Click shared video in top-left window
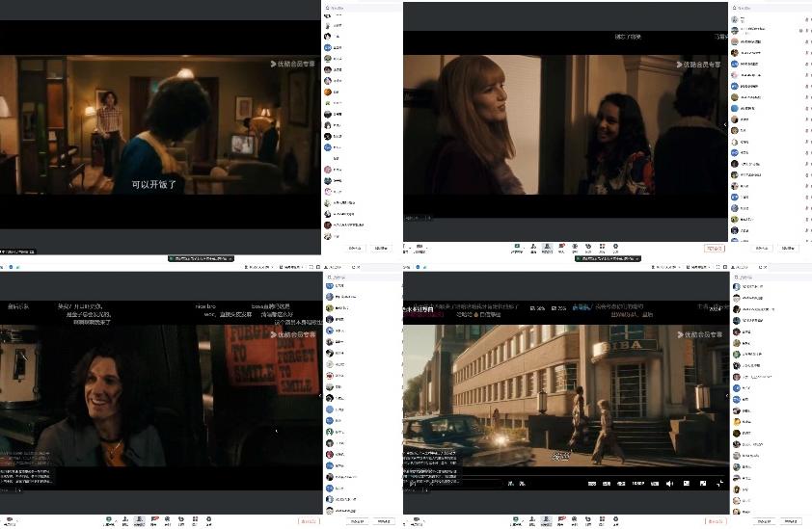 click(x=160, y=124)
